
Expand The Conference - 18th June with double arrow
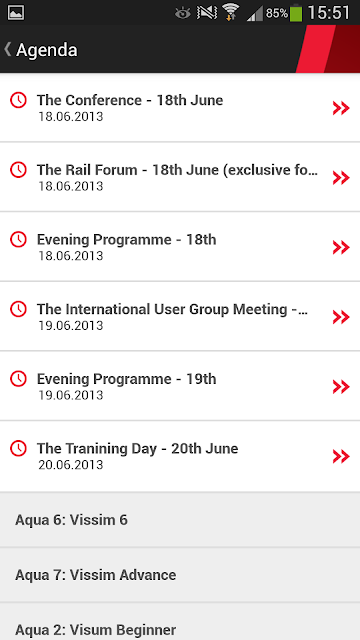341,108
